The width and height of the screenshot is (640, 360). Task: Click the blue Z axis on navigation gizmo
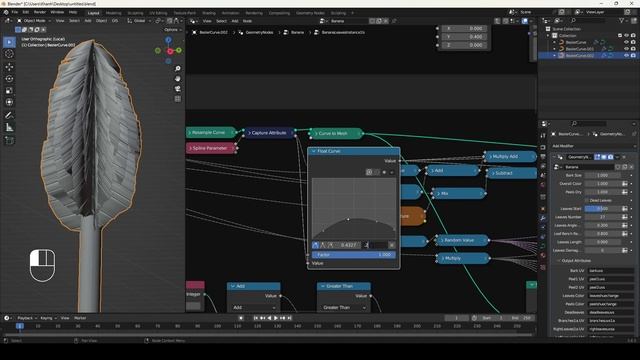[x=168, y=40]
